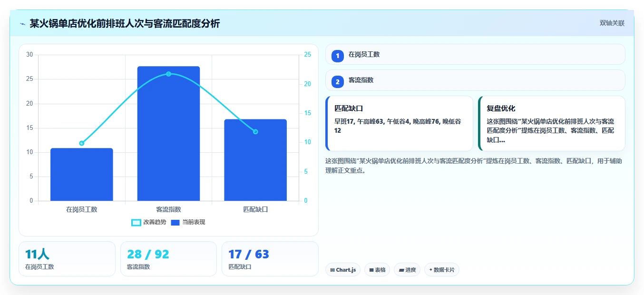Click the trend line peak point at 客流指数
Viewport: 644px width, 295px height.
[x=168, y=74]
